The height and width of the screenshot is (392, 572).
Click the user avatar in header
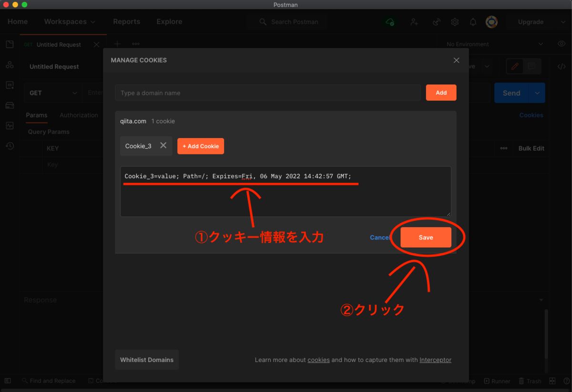(x=491, y=22)
